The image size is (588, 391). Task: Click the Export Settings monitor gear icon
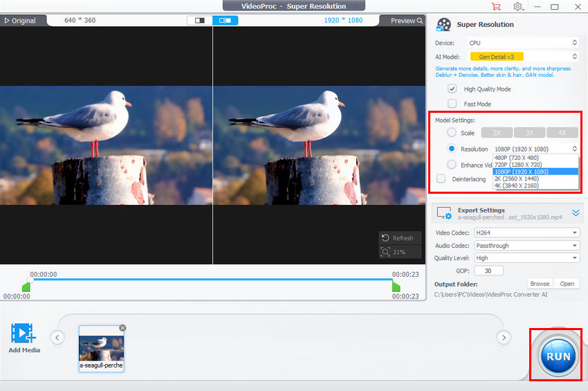click(444, 213)
